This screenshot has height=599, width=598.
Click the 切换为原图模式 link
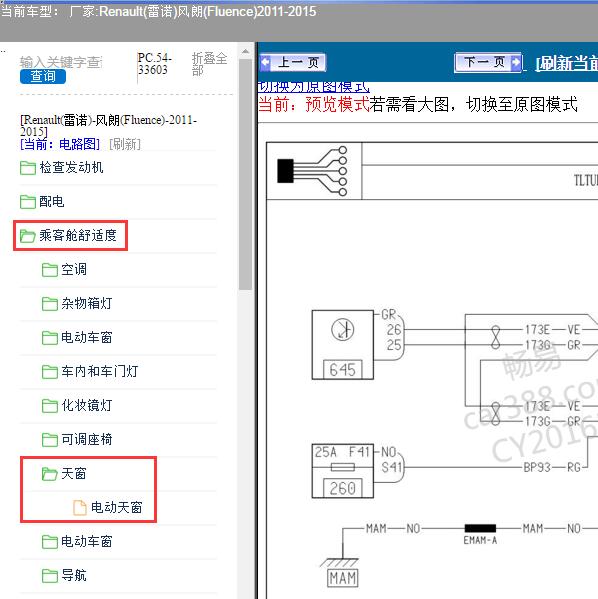tap(314, 87)
